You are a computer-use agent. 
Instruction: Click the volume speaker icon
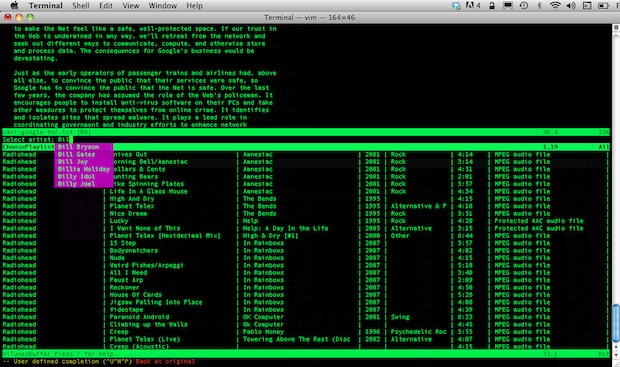point(571,6)
